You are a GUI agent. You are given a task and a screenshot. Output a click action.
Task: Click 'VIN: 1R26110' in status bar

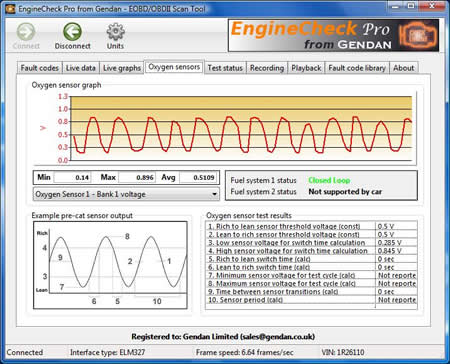[343, 352]
